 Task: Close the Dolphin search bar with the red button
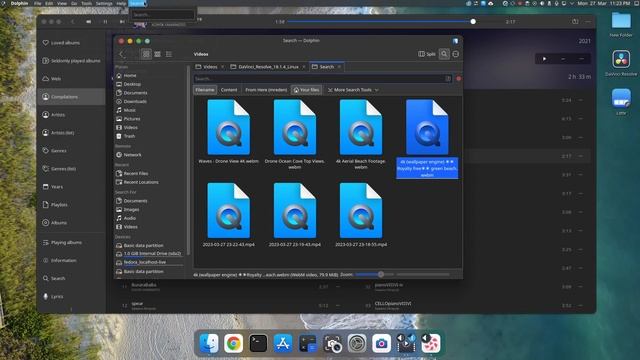[x=459, y=78]
